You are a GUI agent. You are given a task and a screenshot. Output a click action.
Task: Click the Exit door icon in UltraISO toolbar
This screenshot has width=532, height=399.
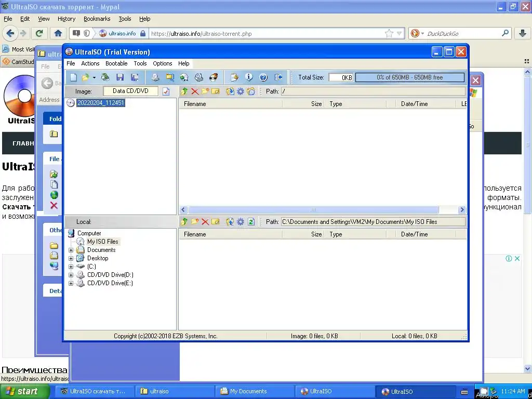point(278,77)
